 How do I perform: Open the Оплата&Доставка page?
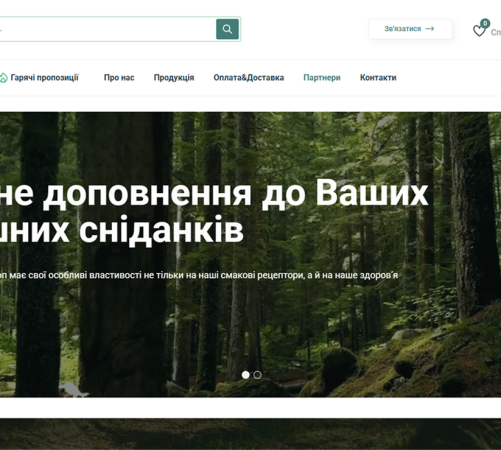click(x=249, y=78)
